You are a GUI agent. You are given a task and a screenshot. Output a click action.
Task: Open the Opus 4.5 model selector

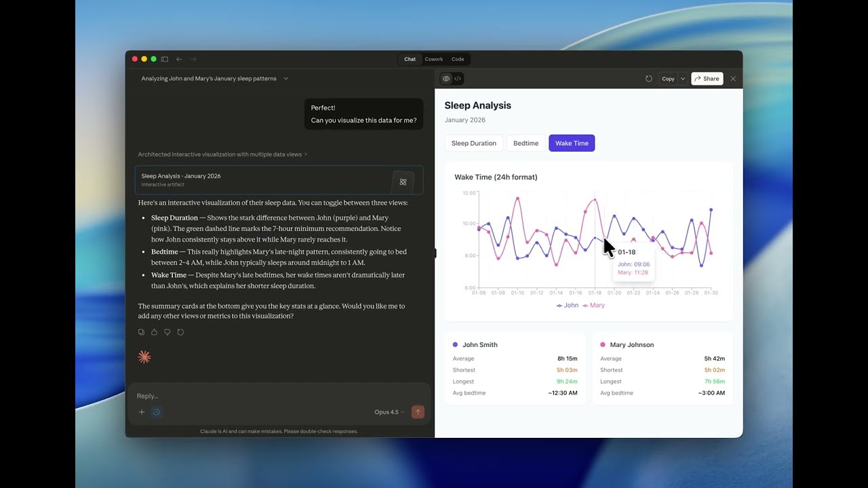[389, 412]
